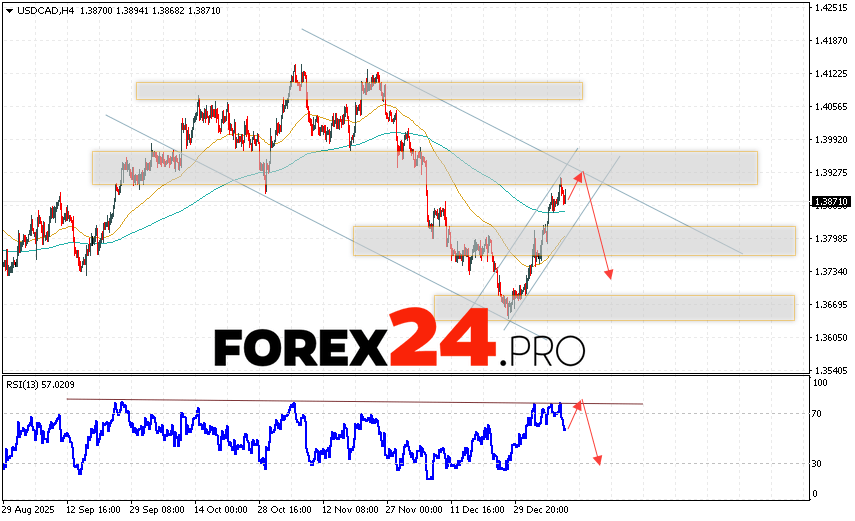Click the red RSI resistance trendline
The width and height of the screenshot is (855, 521).
pyautogui.click(x=300, y=401)
